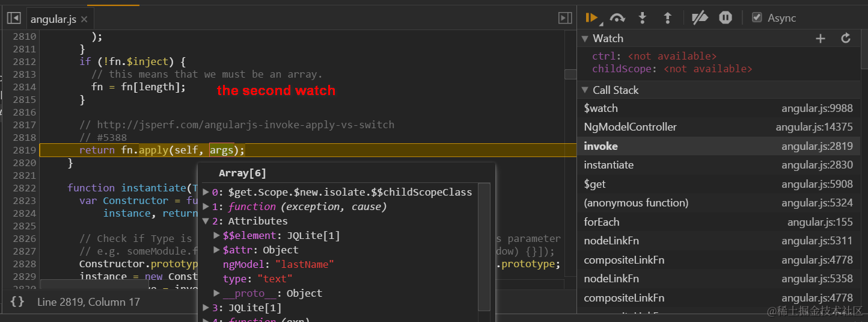Select the invoke stack frame

click(x=718, y=146)
